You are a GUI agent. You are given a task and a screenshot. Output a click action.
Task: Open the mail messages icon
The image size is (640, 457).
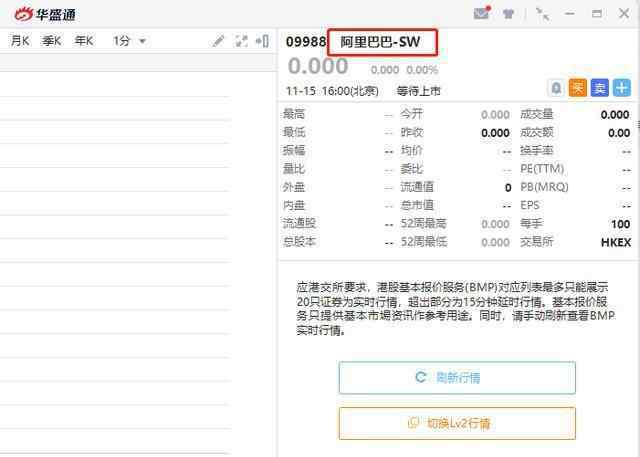482,14
